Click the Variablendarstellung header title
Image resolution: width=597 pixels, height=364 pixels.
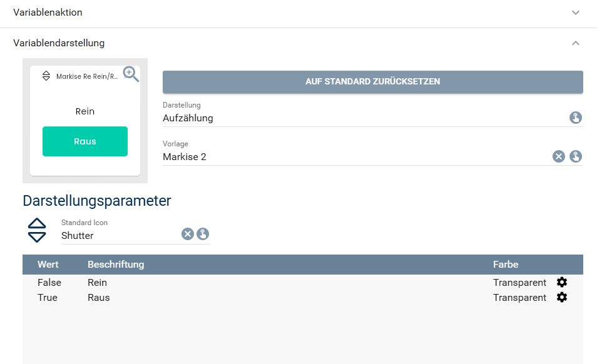(x=59, y=43)
